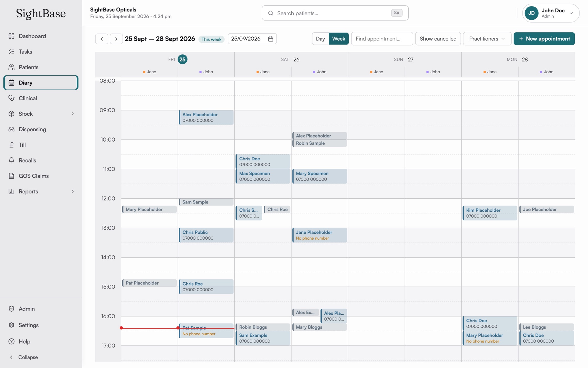Click the Stock box icon
The image size is (588, 368).
click(x=11, y=114)
